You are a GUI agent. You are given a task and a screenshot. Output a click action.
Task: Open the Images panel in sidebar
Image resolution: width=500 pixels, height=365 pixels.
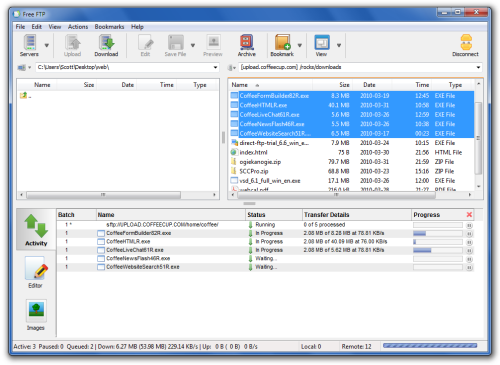[x=36, y=315]
